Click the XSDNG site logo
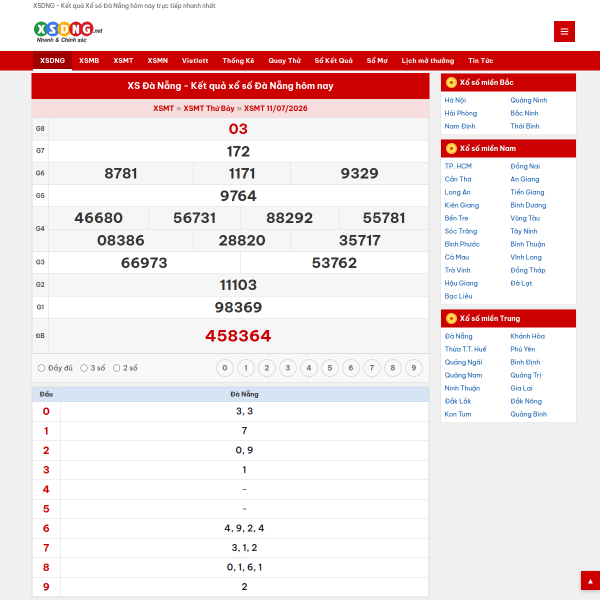 (68, 32)
